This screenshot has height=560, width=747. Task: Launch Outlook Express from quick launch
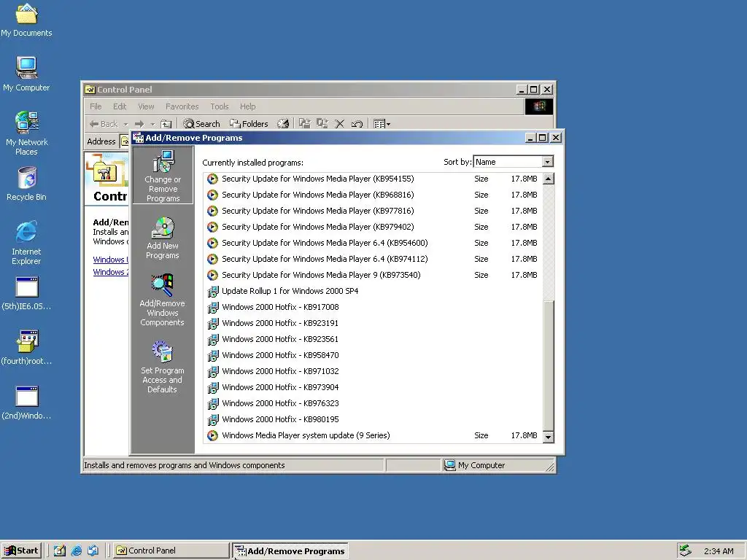[93, 551]
